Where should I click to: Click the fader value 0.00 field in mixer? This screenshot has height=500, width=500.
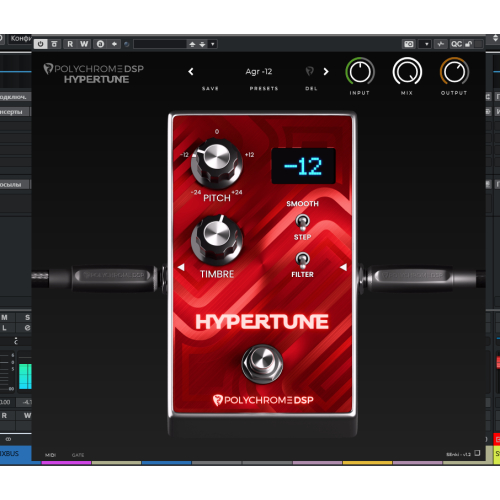[7, 402]
